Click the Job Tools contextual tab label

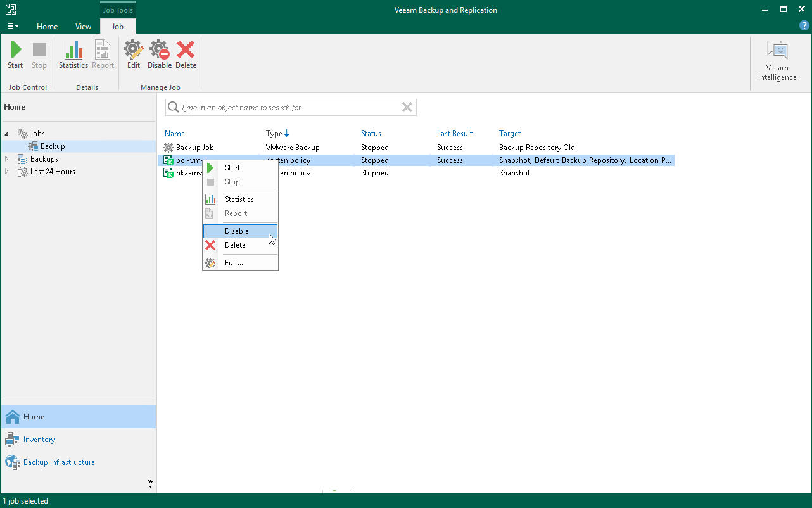pos(118,10)
